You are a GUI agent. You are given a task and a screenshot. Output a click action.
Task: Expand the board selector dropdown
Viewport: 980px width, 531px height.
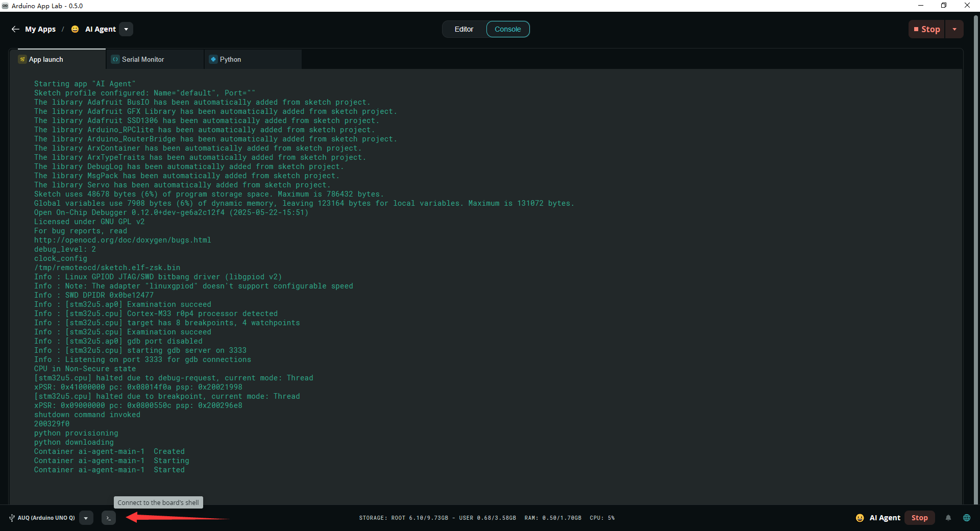click(86, 518)
